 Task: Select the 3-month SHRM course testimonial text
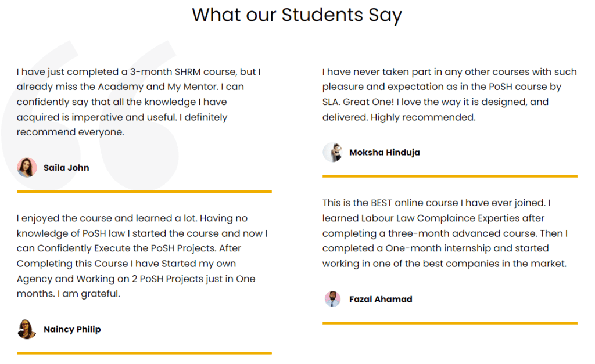click(138, 102)
